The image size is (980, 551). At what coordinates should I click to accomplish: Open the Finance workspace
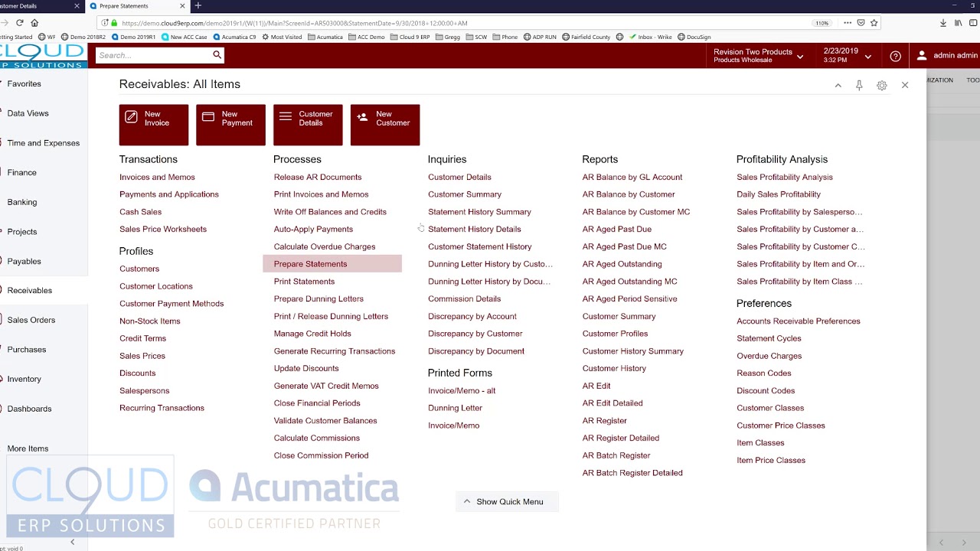click(21, 172)
